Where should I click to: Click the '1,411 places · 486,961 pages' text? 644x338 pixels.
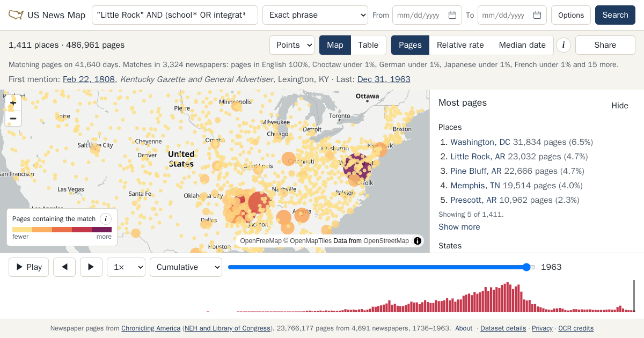point(67,45)
